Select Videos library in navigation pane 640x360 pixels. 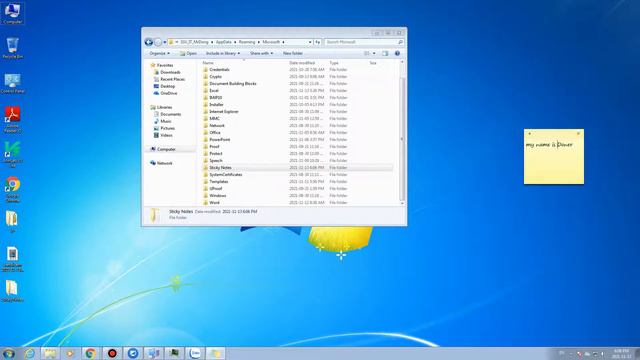tap(163, 135)
